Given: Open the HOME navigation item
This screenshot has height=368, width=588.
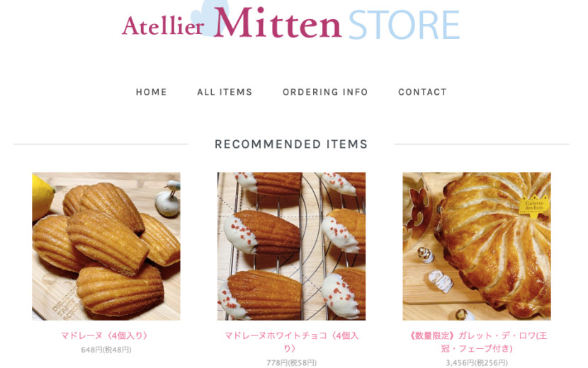Looking at the screenshot, I should (151, 92).
